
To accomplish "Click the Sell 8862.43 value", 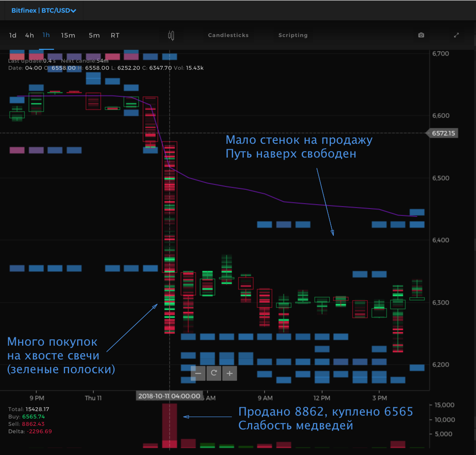I will 33,424.
